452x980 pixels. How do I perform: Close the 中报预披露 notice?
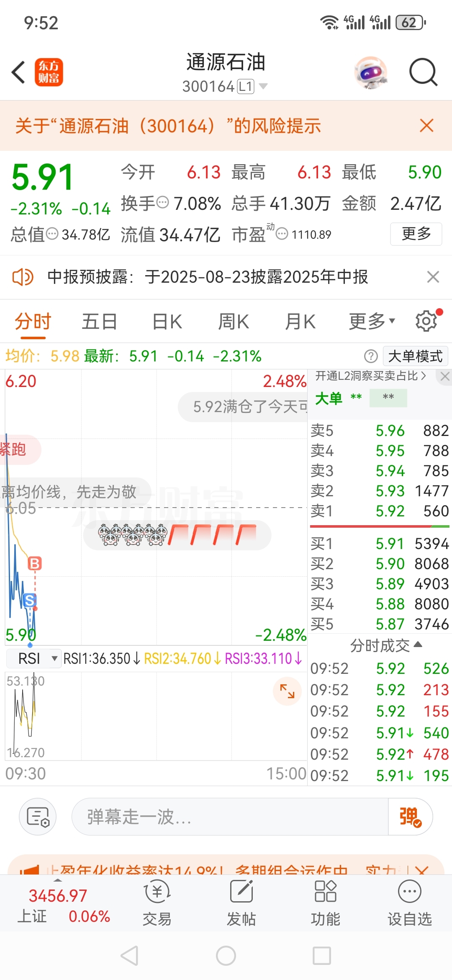(x=433, y=277)
